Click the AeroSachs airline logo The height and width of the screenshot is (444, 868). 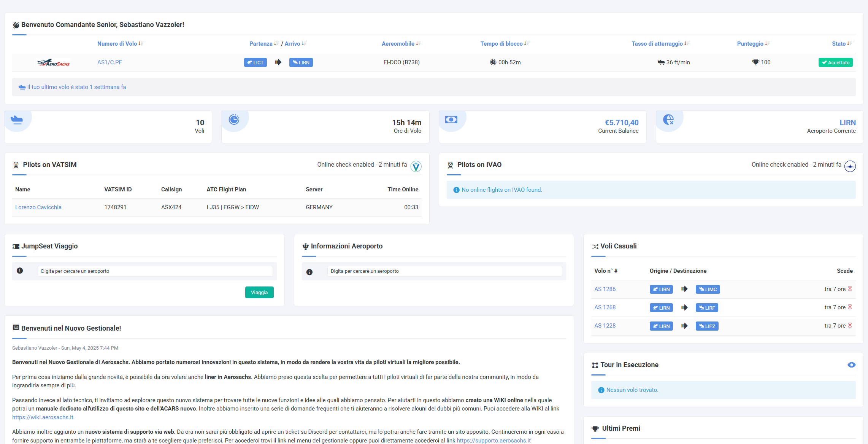(53, 63)
